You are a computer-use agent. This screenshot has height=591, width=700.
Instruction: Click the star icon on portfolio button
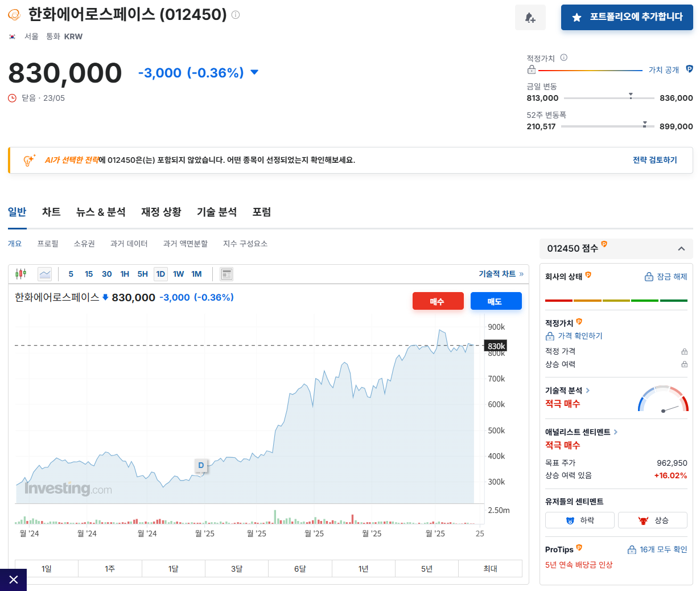(x=577, y=18)
